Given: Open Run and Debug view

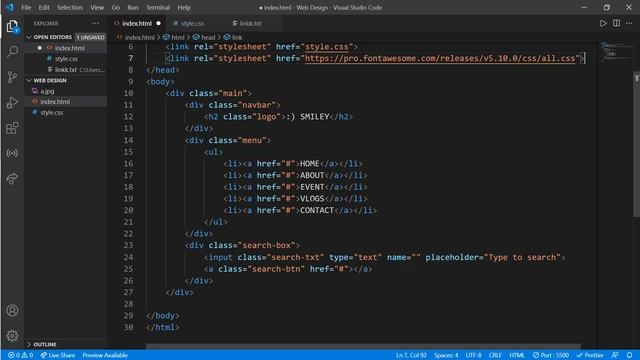Looking at the screenshot, I should tap(12, 102).
